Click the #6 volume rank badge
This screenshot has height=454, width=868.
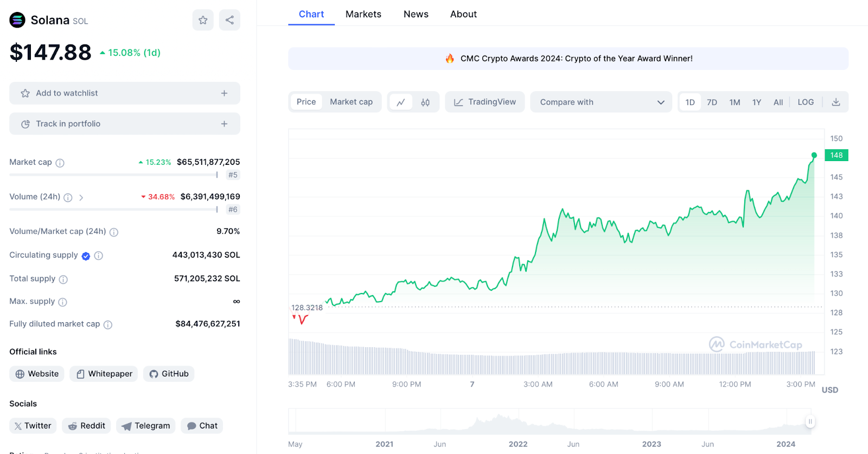tap(233, 209)
